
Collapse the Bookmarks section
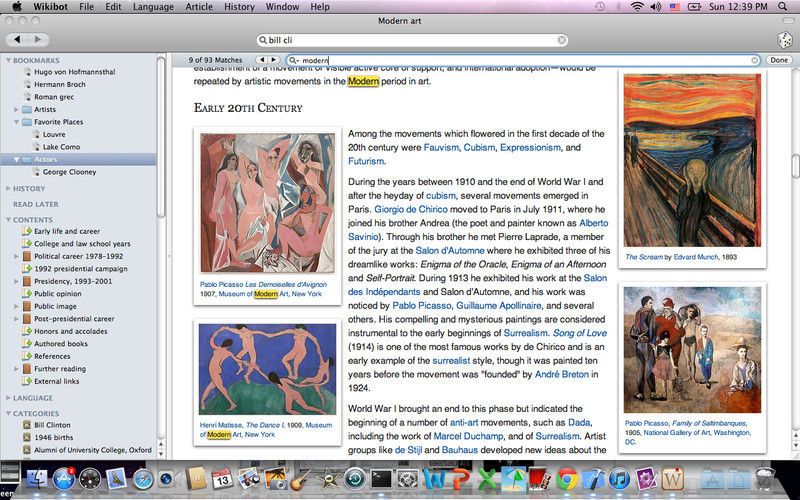click(8, 60)
